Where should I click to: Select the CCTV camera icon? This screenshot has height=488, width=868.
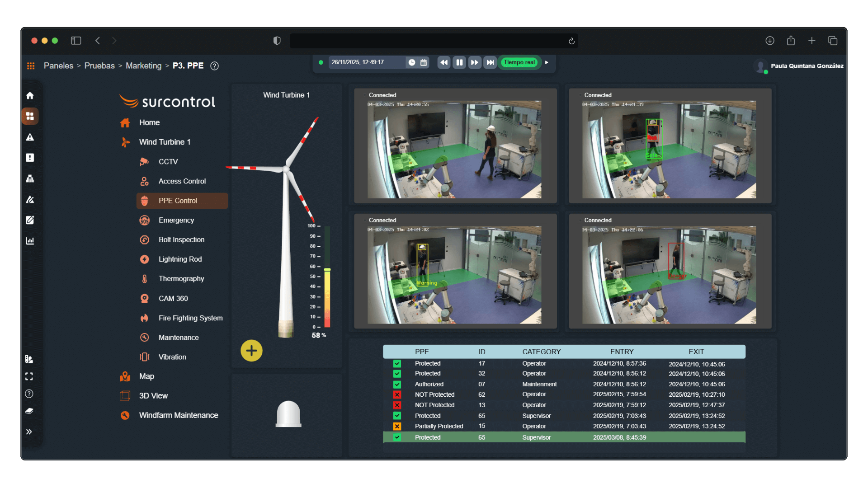(144, 161)
